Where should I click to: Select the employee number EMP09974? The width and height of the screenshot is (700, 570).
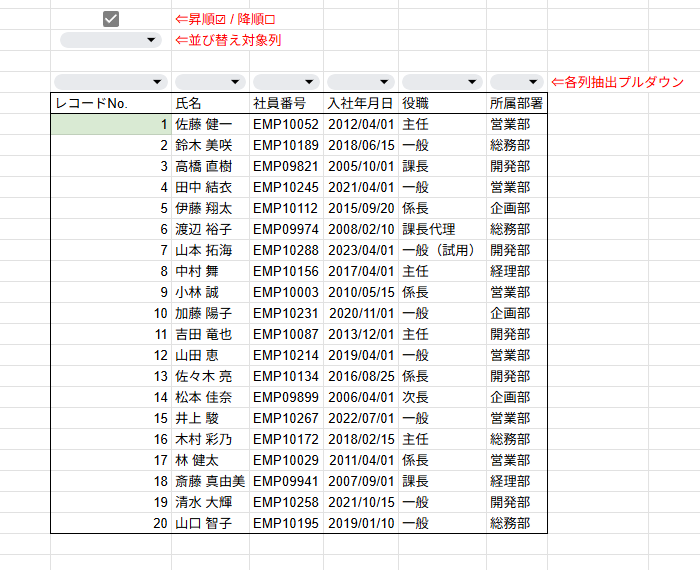(x=286, y=229)
